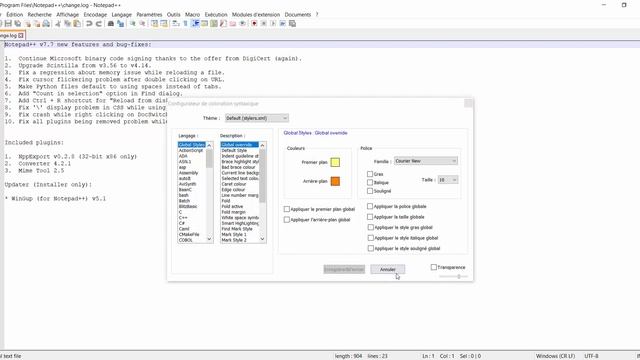Click the transparency slider handle
Image resolution: width=640 pixels, height=360 pixels.
tap(459, 277)
